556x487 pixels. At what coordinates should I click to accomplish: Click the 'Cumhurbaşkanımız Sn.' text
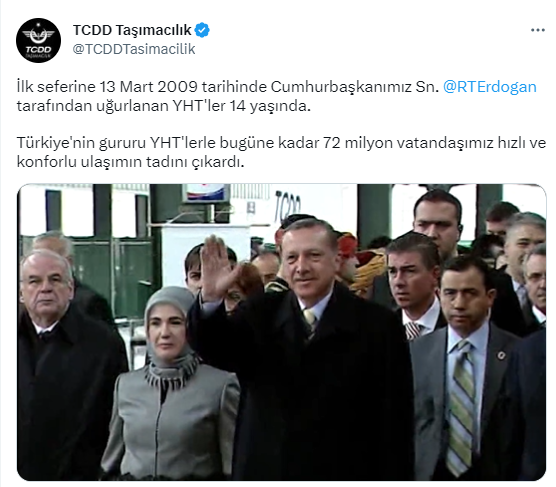point(355,87)
